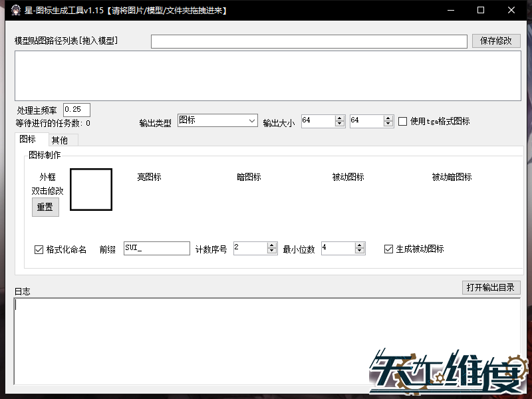Open the 输出类型 dropdown
532x399 pixels.
253,121
